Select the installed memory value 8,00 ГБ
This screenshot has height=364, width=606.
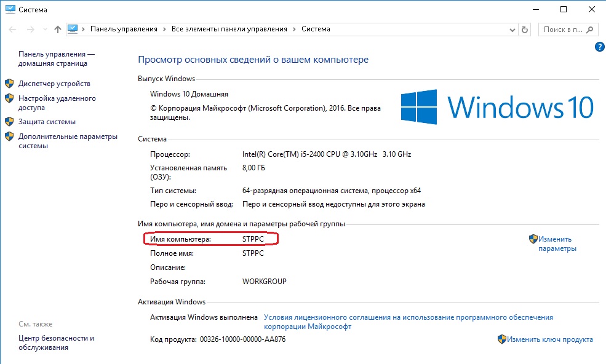(253, 168)
